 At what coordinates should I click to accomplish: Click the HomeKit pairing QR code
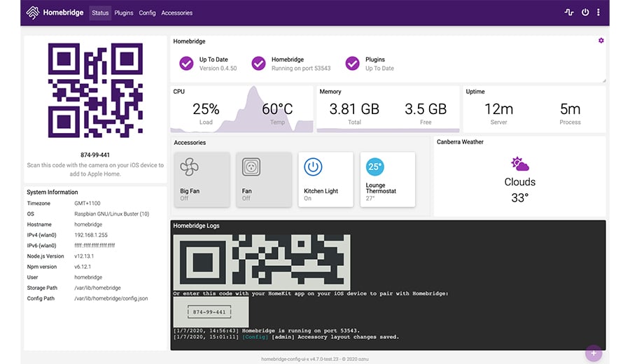pos(95,90)
